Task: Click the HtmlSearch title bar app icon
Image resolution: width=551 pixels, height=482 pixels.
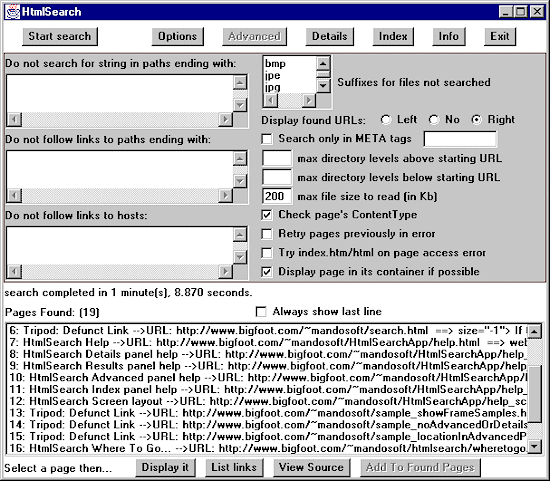Action: coord(12,12)
